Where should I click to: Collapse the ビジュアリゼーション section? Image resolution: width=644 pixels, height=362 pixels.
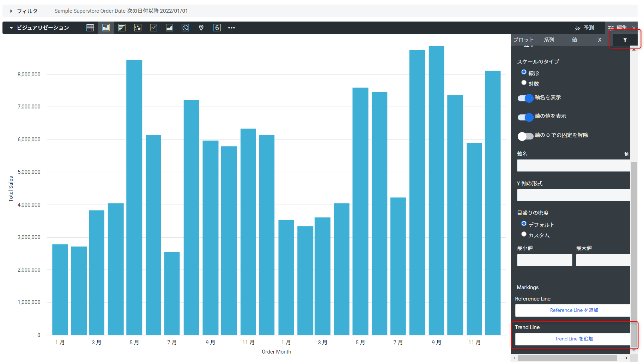(x=11, y=28)
